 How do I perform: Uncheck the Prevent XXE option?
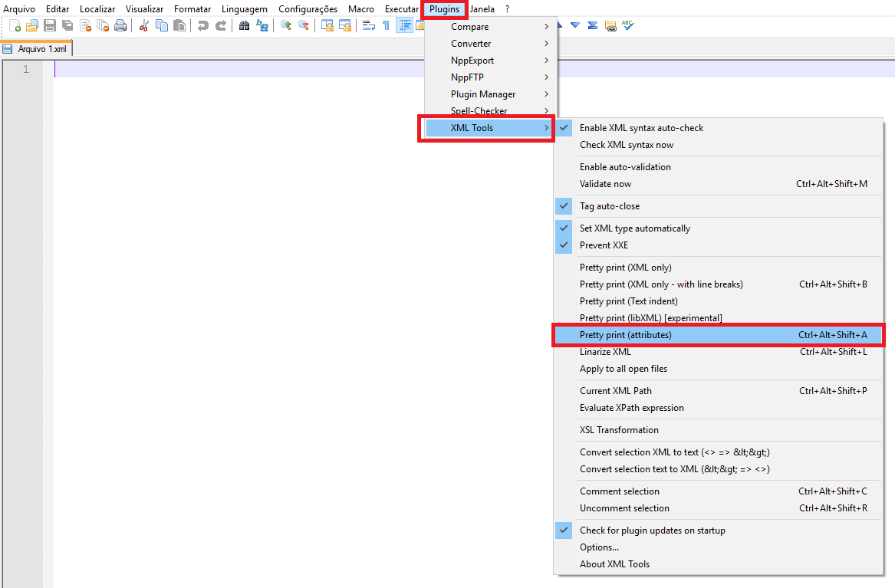[719, 245]
